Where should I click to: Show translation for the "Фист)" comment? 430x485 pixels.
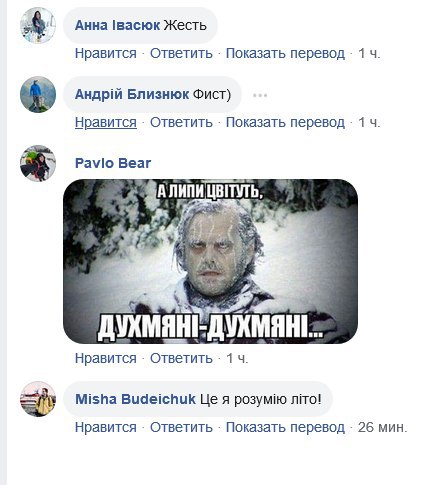pyautogui.click(x=285, y=122)
